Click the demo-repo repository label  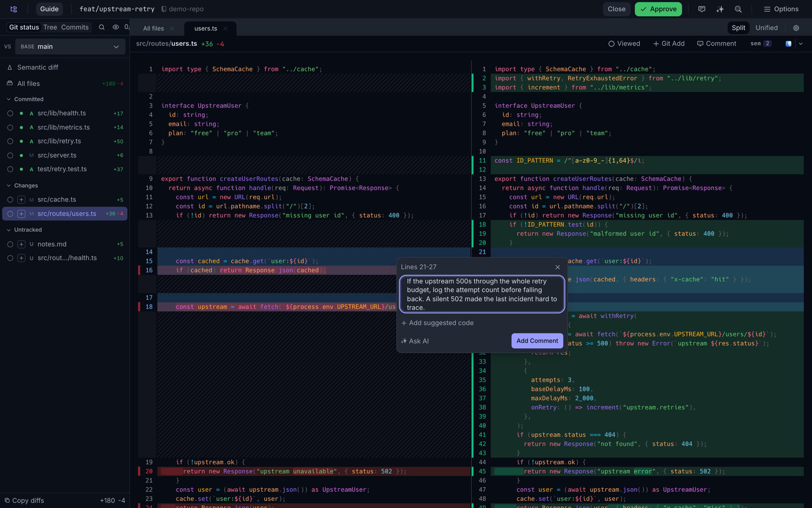point(182,9)
